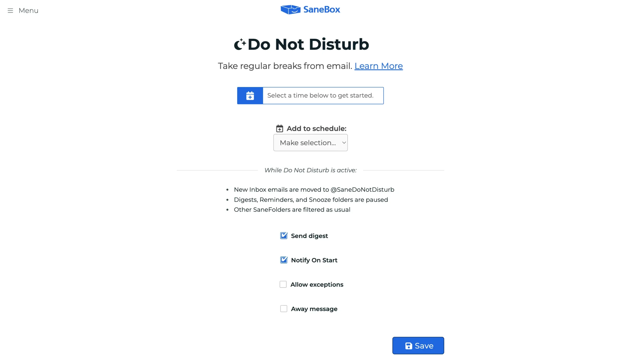Click the calendar icon next to Add to schedule
Image resolution: width=621 pixels, height=364 pixels.
pos(279,128)
